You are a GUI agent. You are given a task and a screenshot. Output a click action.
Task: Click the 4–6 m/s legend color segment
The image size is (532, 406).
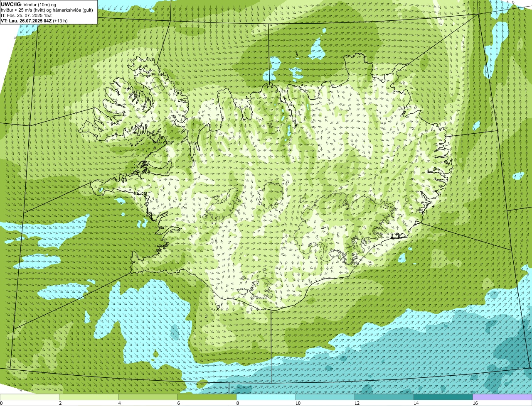click(148, 397)
